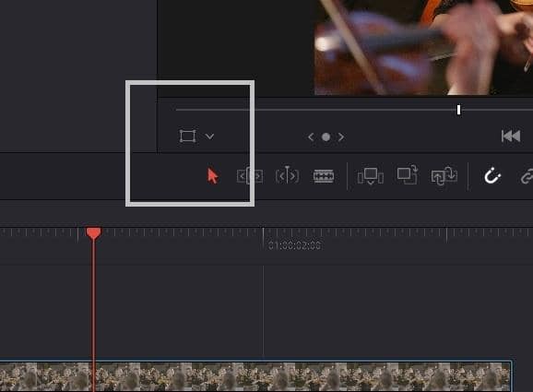Choose the Blade Edit Mode razor icon
Screen dimensions: 533x392
pos(324,176)
